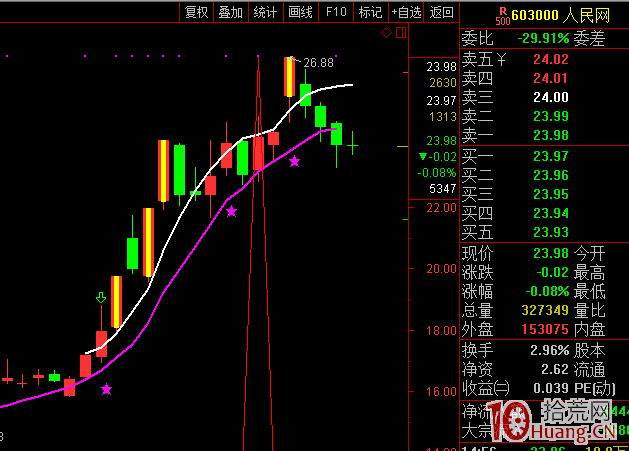Add stock via +自选 button
This screenshot has width=629, height=451.
point(406,12)
